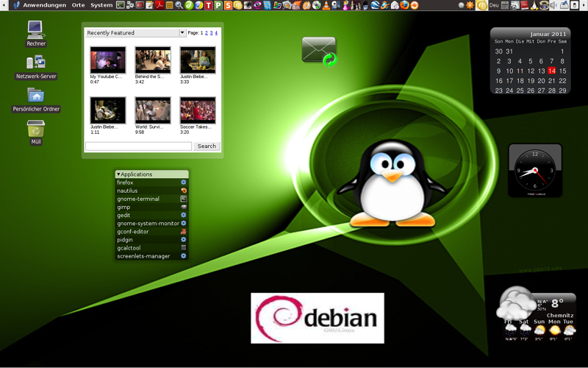Screen dimensions: 588x368
Task: Click the analog clock screenlet
Action: [535, 170]
